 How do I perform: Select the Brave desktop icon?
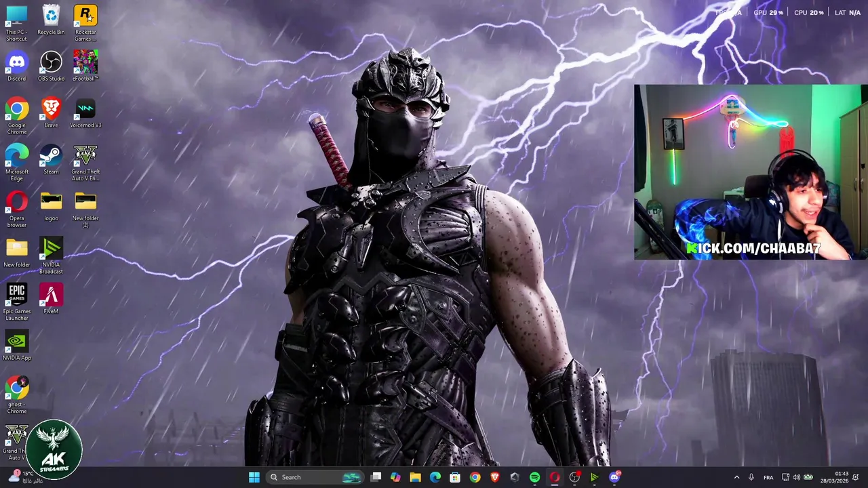[51, 113]
